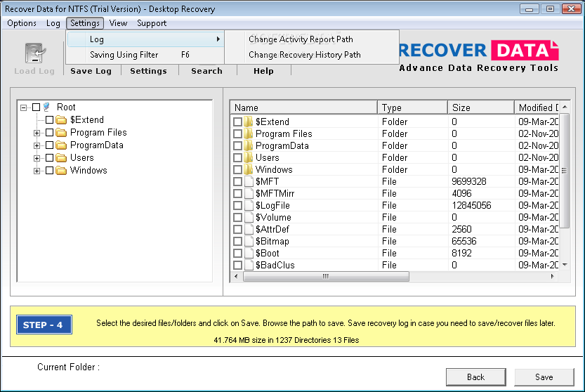Tick the $MFTMirr checkbox in list
Screen dimensions: 585x392
(x=237, y=194)
